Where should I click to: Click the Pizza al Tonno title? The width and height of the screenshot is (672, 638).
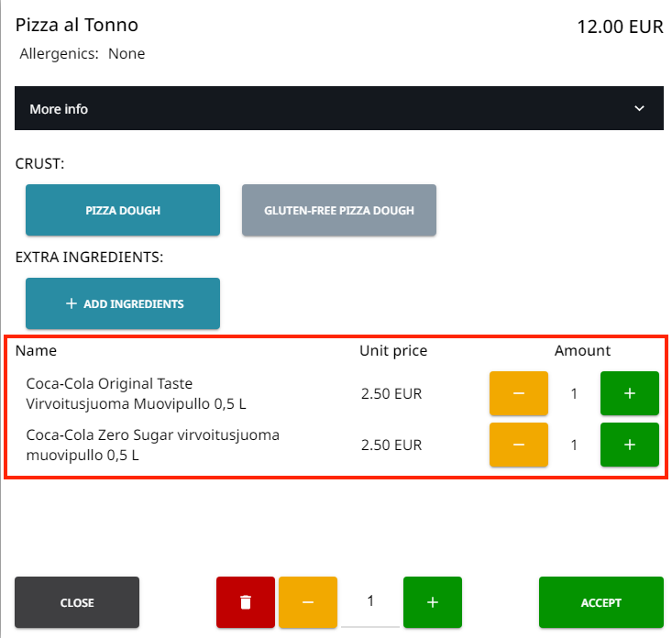pos(77,26)
